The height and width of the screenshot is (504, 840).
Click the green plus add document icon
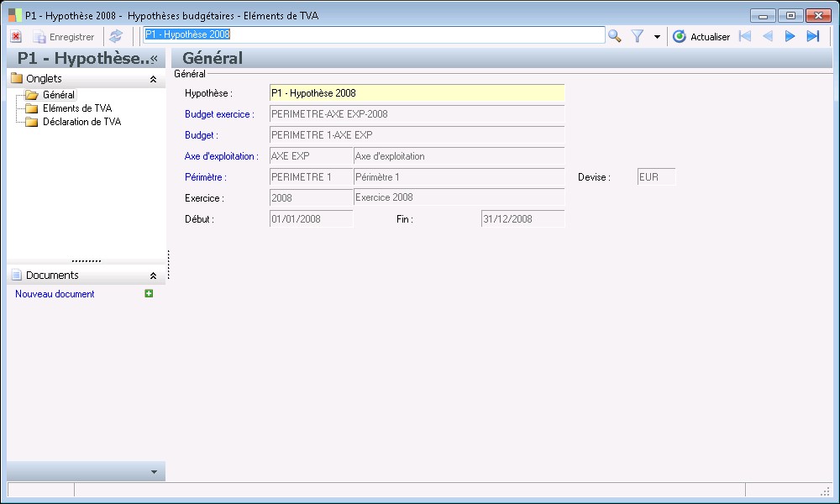[x=149, y=293]
